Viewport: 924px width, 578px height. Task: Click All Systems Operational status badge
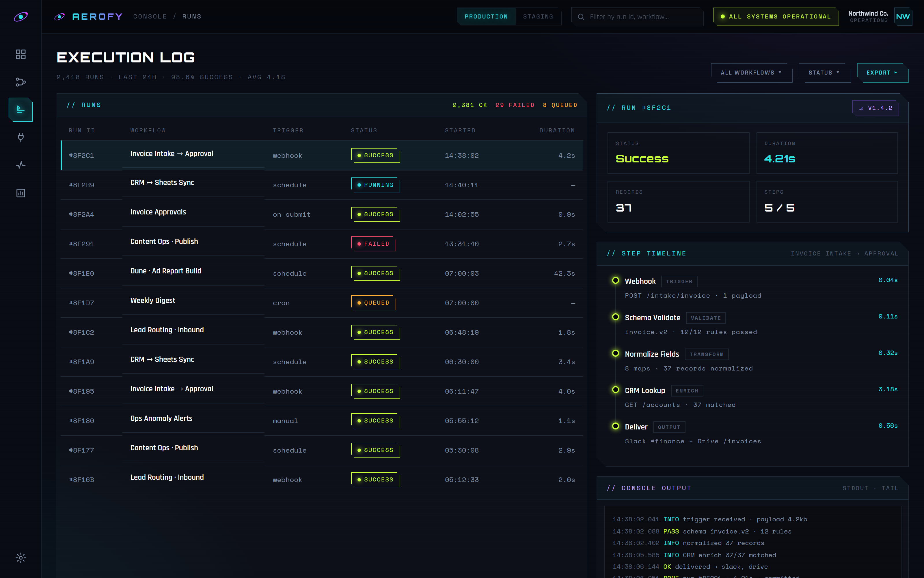[776, 16]
